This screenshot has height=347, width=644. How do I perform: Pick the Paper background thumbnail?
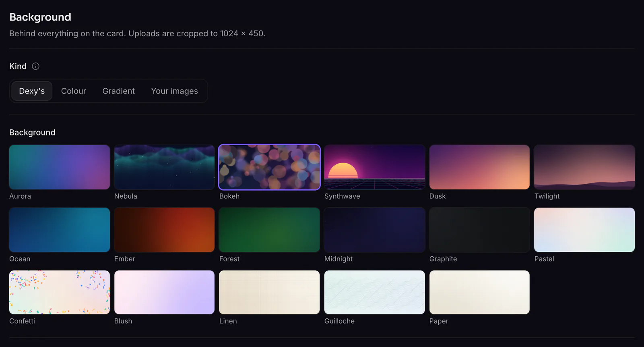coord(479,292)
